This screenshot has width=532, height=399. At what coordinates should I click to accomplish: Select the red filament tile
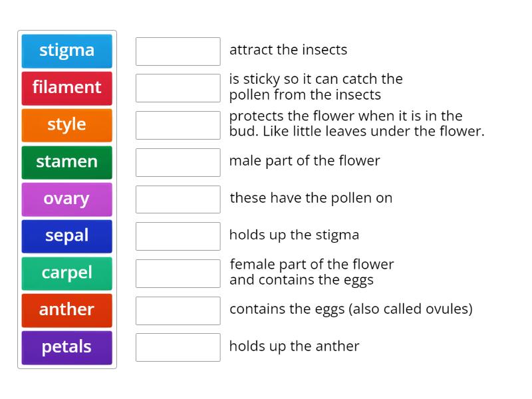[x=66, y=88]
